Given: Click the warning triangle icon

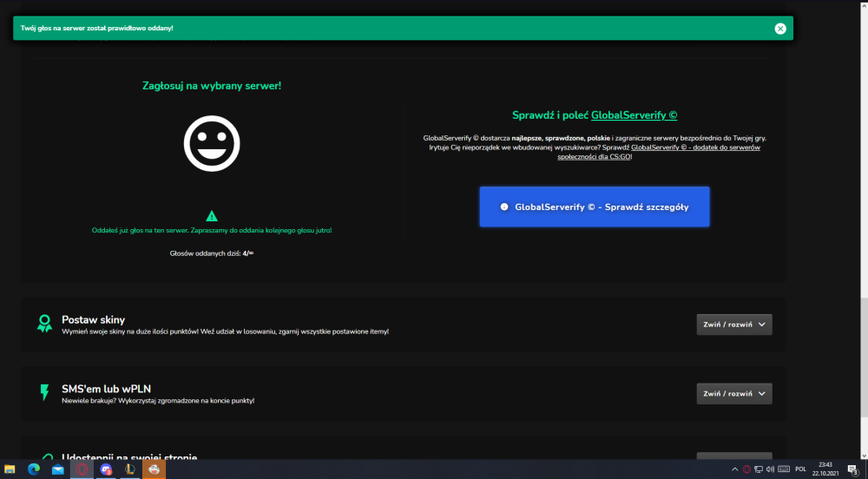Looking at the screenshot, I should tap(212, 216).
